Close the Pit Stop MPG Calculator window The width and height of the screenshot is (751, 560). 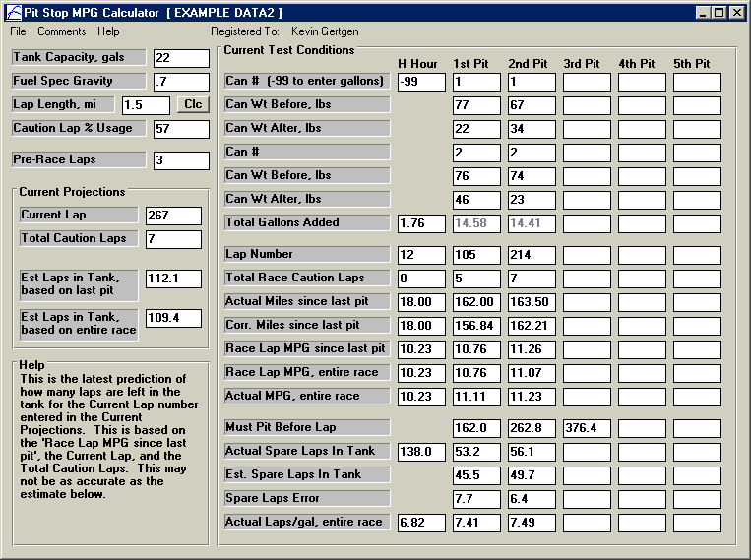click(x=736, y=13)
